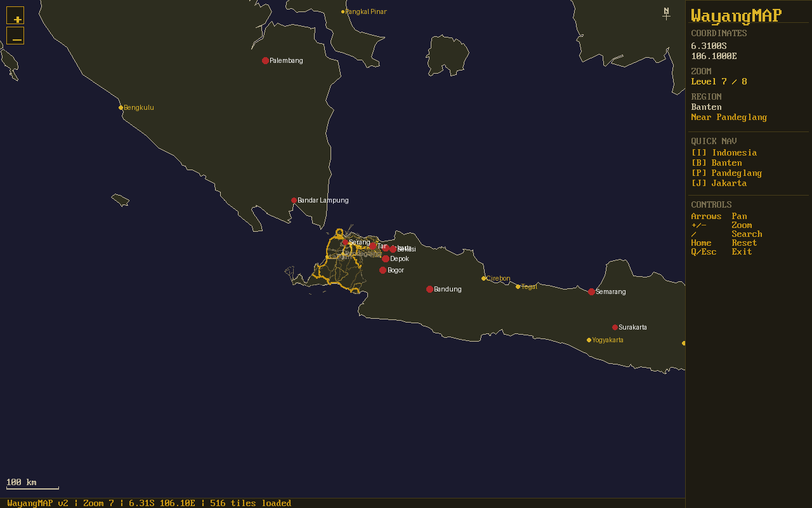Select the Bandar Lampung marker
Image resolution: width=812 pixels, height=508 pixels.
(294, 201)
